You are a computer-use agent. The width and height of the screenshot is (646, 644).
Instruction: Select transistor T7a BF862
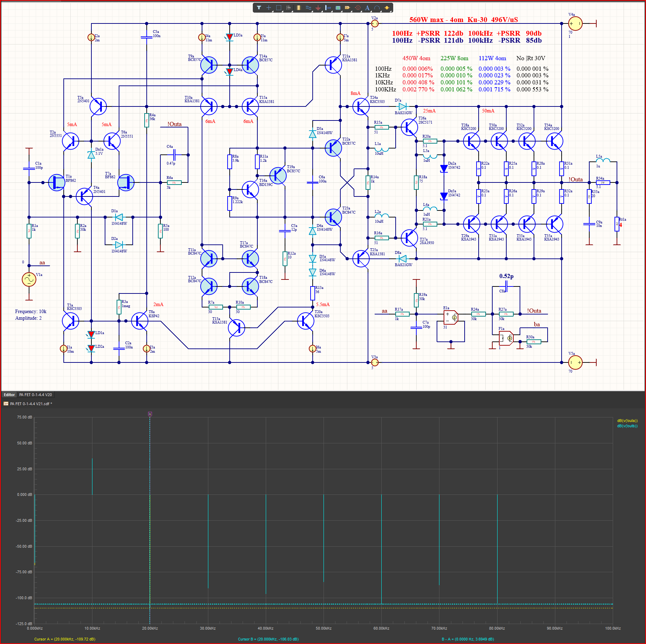[126, 182]
